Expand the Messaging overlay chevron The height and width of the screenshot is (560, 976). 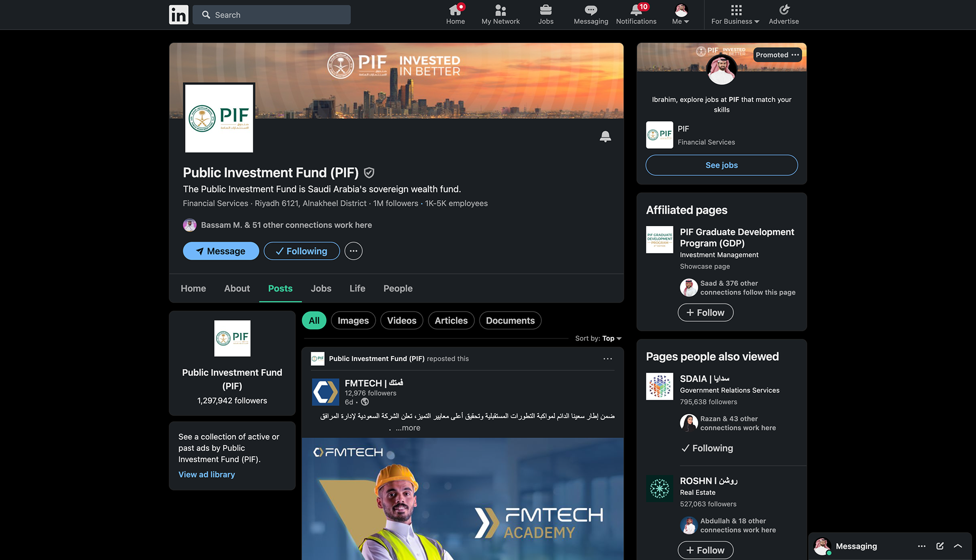coord(958,546)
